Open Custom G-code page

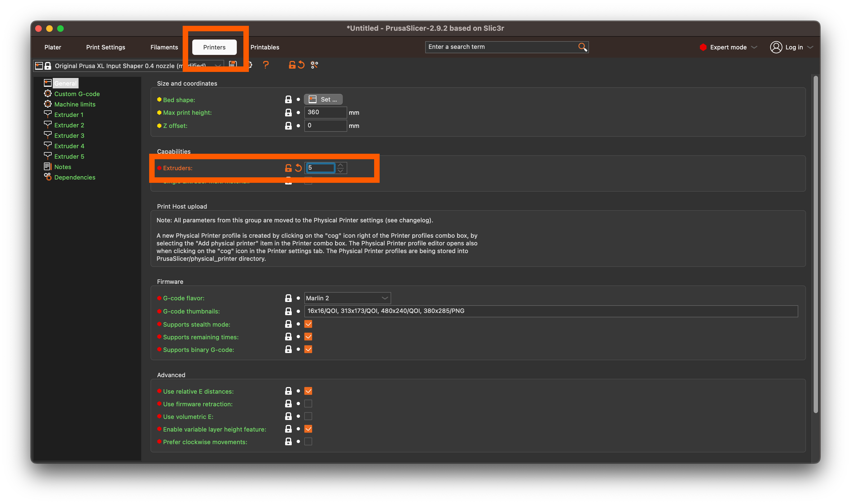pos(77,94)
